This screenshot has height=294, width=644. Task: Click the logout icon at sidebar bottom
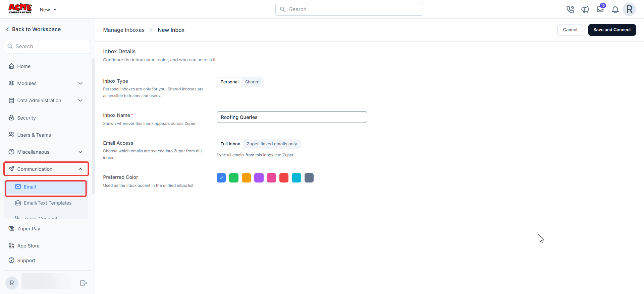(x=84, y=283)
